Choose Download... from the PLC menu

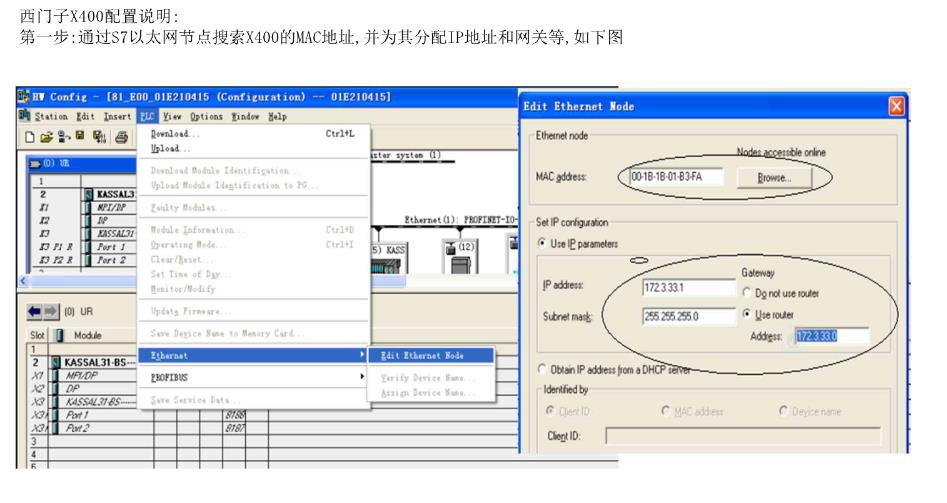click(175, 133)
